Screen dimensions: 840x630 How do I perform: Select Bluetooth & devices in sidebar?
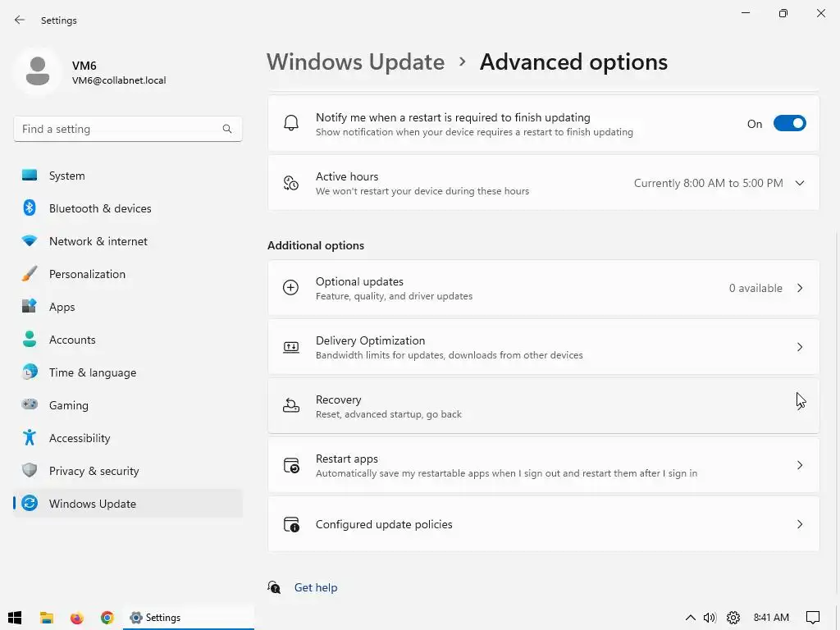point(127,208)
